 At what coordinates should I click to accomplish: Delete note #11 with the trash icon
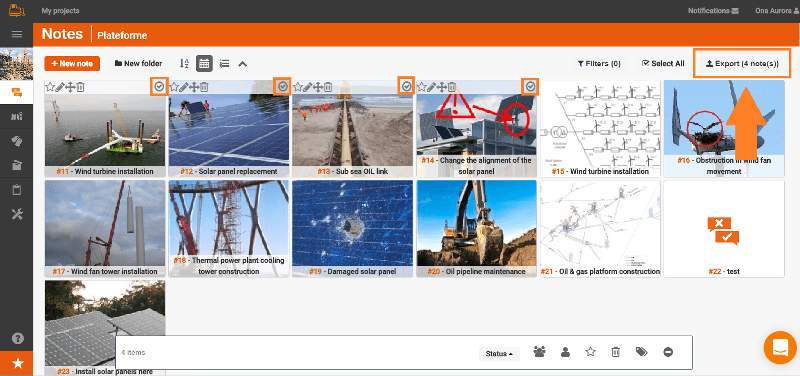80,87
